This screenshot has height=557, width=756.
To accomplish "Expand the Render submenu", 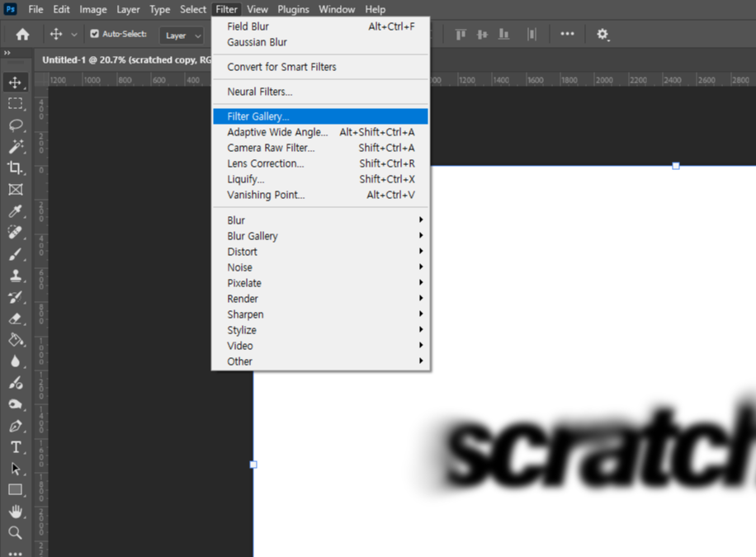I will (320, 299).
